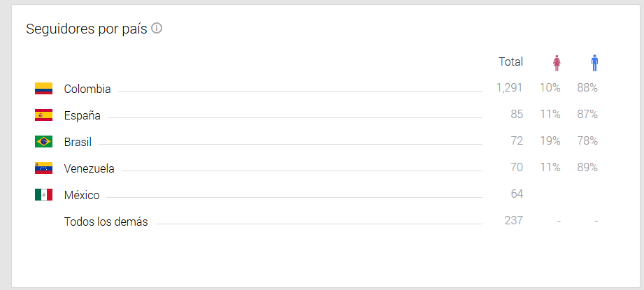The height and width of the screenshot is (290, 644).
Task: Click the male gender column icon
Action: [594, 63]
